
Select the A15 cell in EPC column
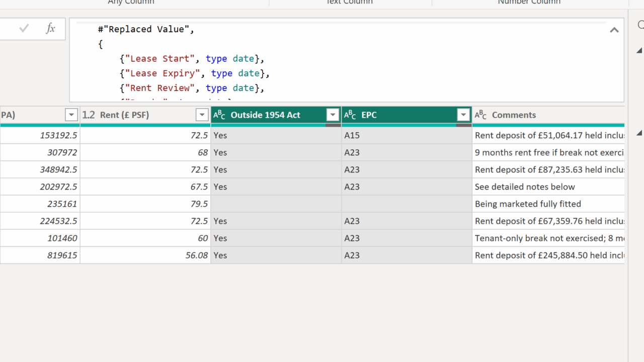406,135
